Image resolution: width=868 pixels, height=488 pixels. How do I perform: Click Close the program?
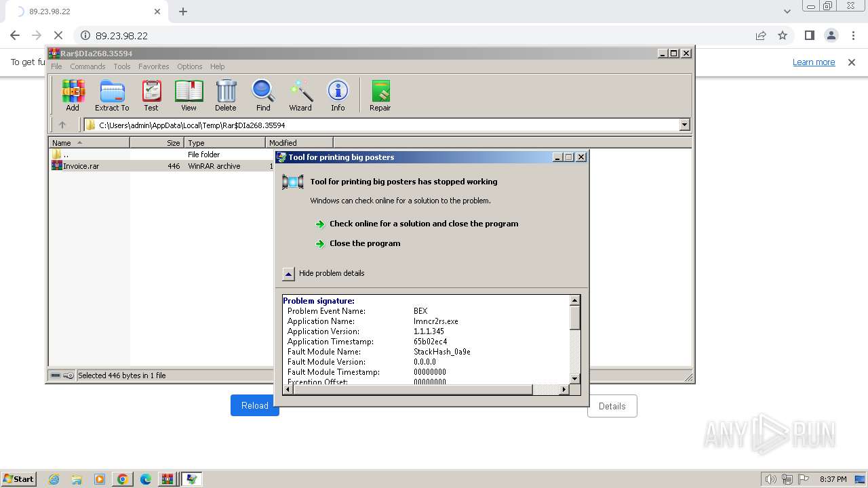point(365,243)
